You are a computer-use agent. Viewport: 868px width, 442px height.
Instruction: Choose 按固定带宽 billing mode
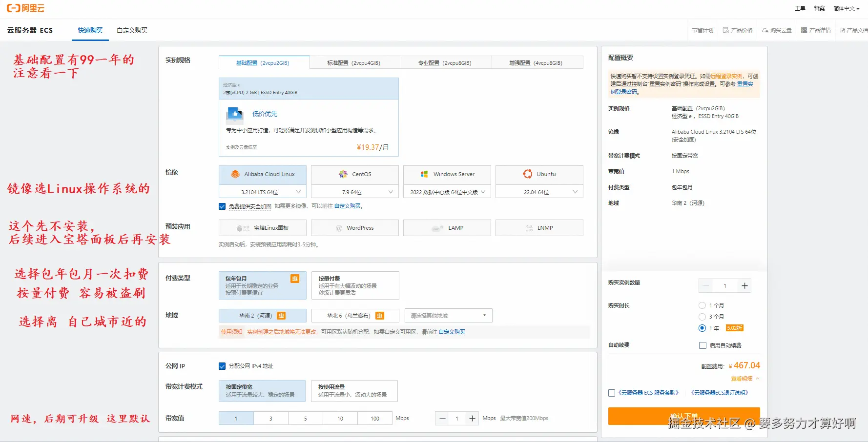click(262, 391)
